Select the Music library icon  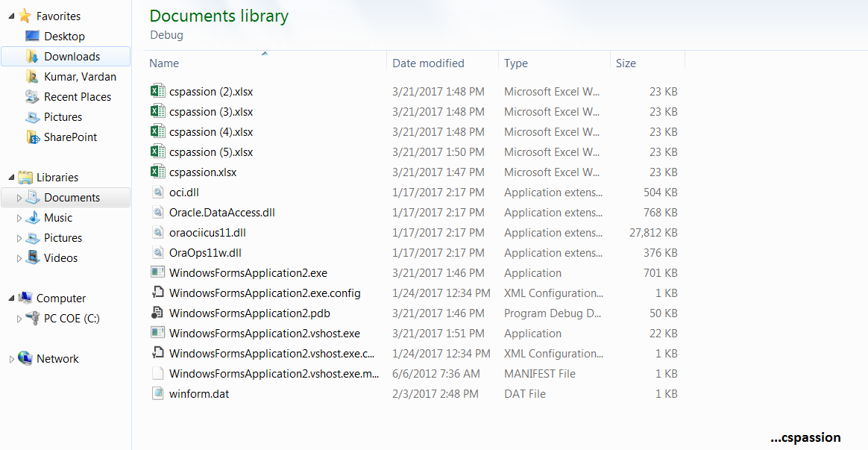coord(31,217)
